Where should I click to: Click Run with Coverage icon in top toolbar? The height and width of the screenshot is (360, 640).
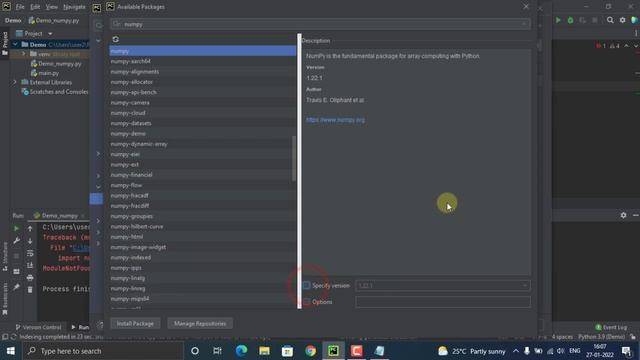(x=582, y=20)
